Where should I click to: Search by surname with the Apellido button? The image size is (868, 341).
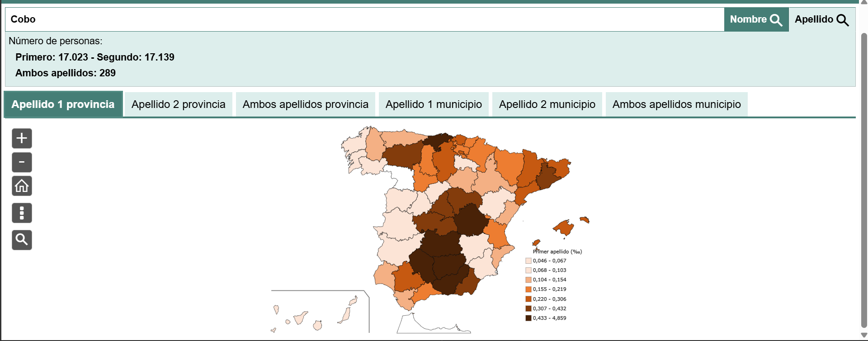pyautogui.click(x=821, y=19)
